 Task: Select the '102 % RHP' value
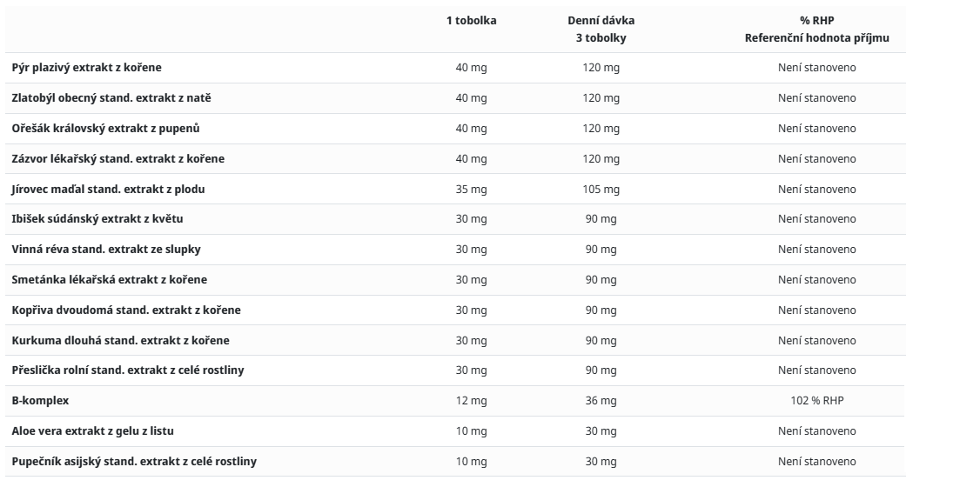(x=816, y=401)
